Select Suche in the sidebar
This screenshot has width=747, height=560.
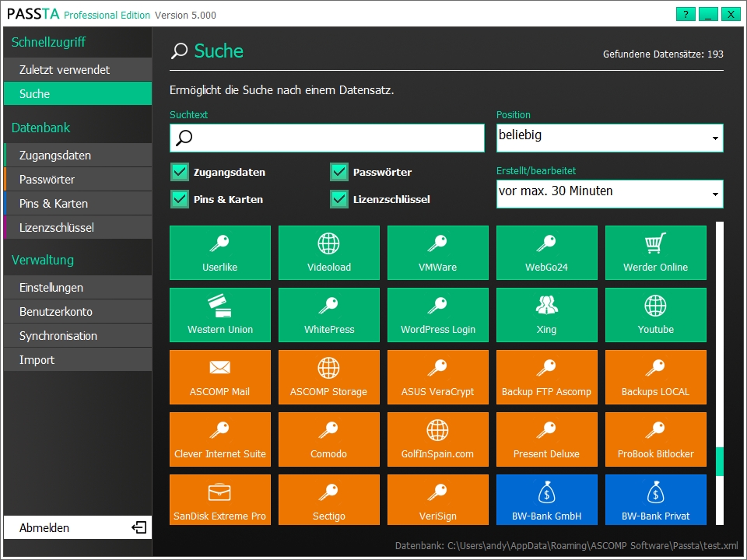[x=78, y=94]
